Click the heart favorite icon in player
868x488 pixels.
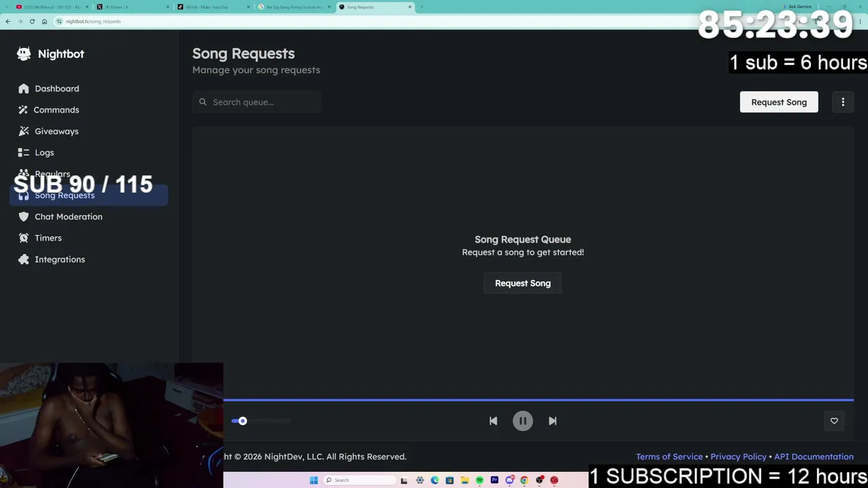point(834,421)
